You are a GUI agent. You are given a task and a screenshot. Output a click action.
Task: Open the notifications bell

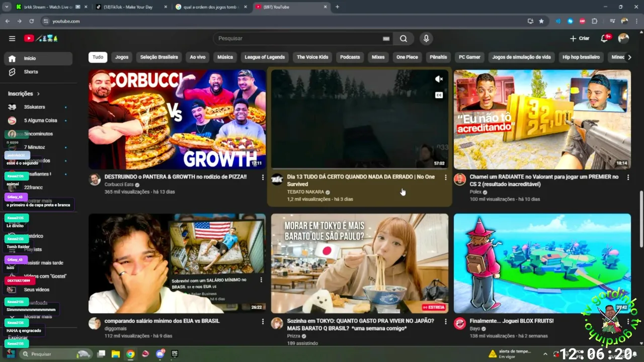605,38
